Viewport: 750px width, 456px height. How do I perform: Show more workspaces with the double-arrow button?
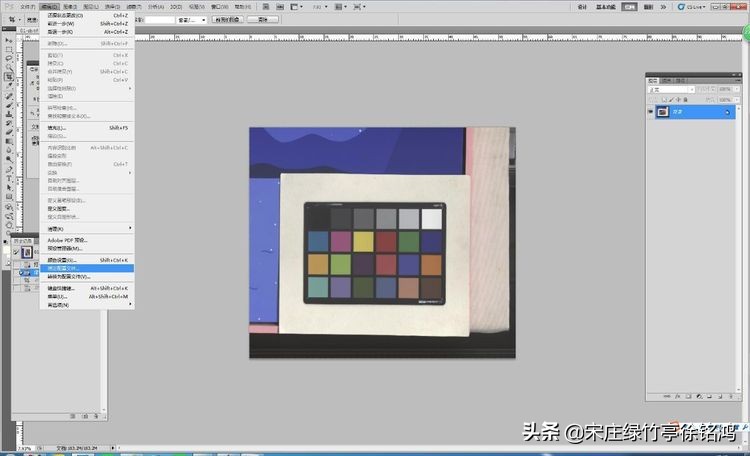coord(663,7)
